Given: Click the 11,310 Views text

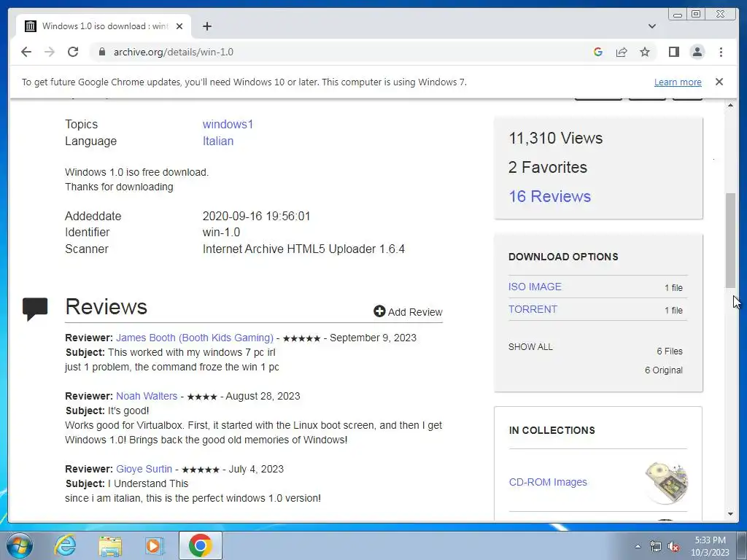Looking at the screenshot, I should [555, 138].
